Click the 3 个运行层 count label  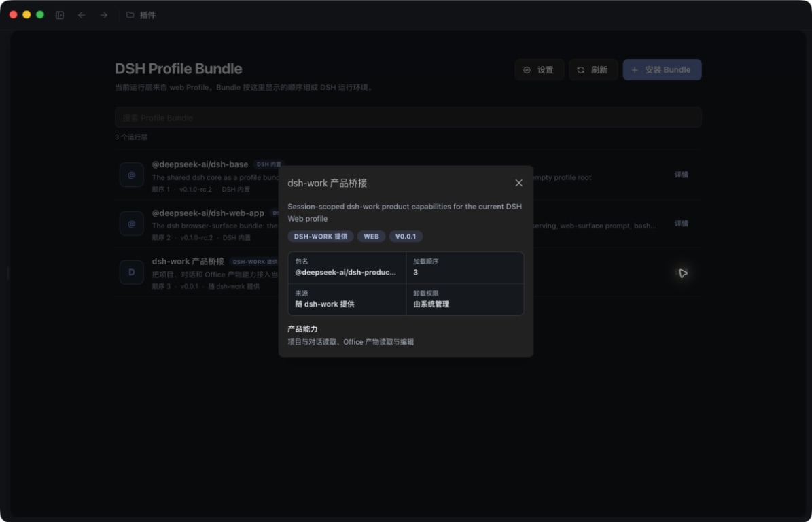click(131, 137)
